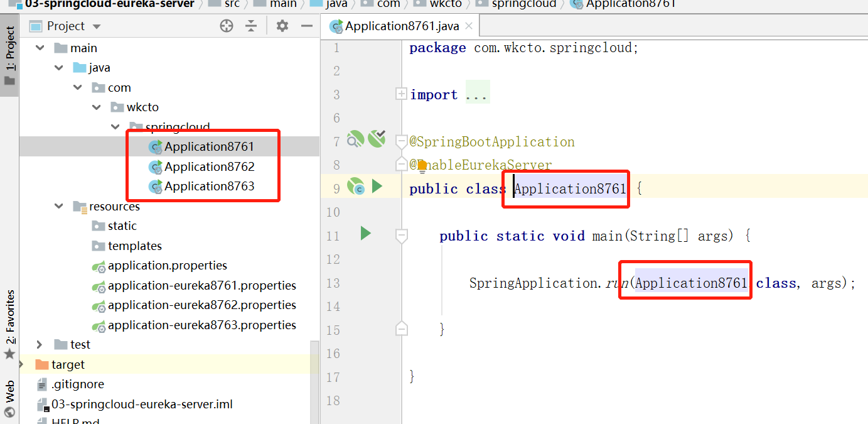Select Application8762 class in the tree
This screenshot has height=424, width=868.
pyautogui.click(x=209, y=166)
